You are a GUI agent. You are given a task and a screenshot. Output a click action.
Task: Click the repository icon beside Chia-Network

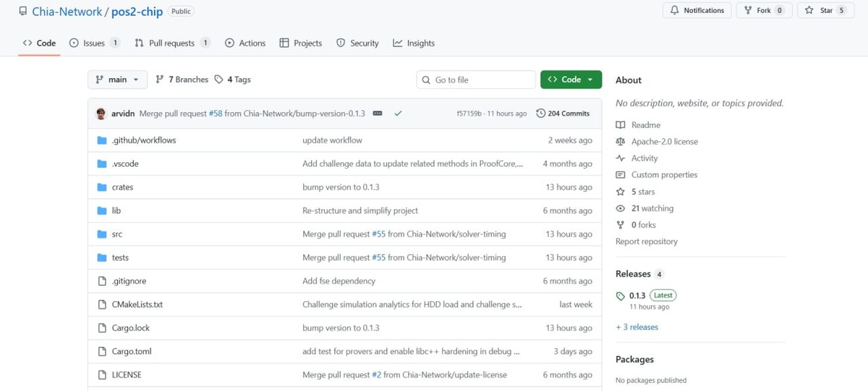[x=23, y=12]
